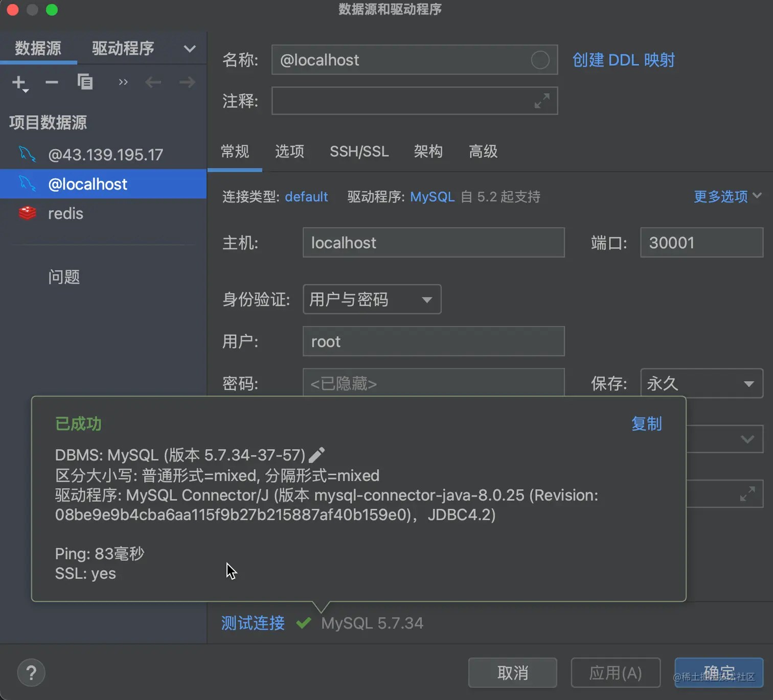Open the password save dropdown
This screenshot has height=700, width=773.
[x=701, y=383]
